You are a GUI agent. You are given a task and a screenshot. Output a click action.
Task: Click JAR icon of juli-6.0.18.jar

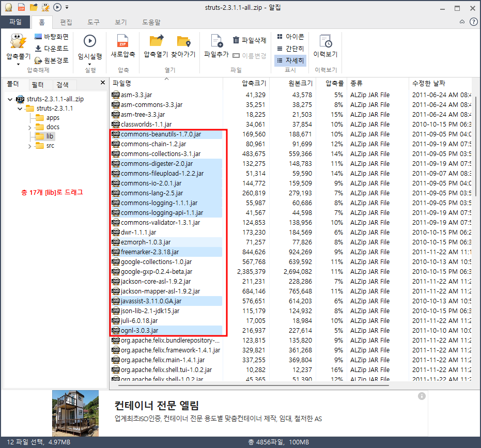[x=116, y=321]
